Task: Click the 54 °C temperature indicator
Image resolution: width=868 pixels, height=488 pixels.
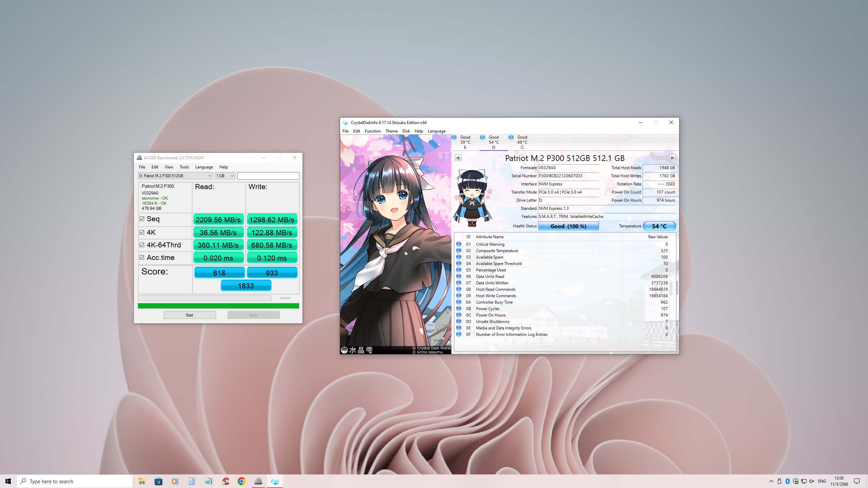Action: tap(659, 226)
